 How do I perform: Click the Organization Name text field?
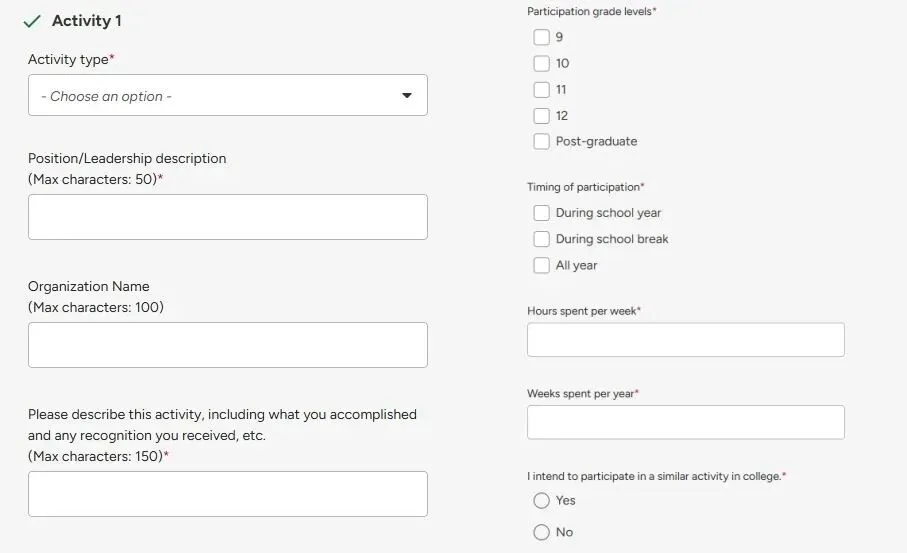227,345
